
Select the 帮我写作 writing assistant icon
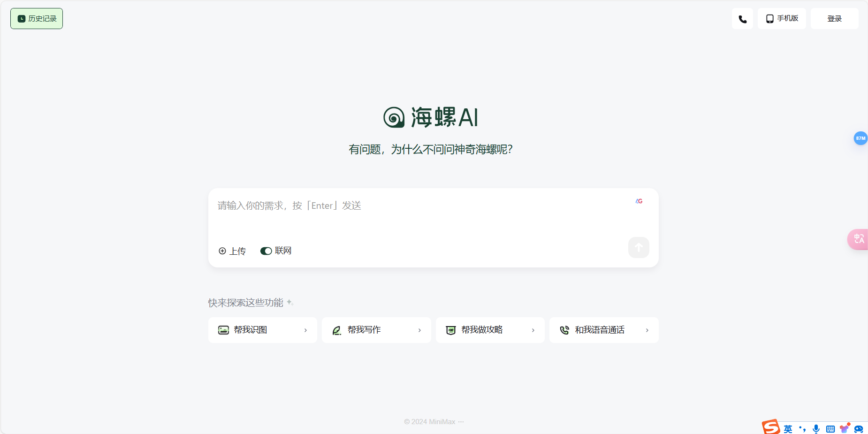click(337, 330)
